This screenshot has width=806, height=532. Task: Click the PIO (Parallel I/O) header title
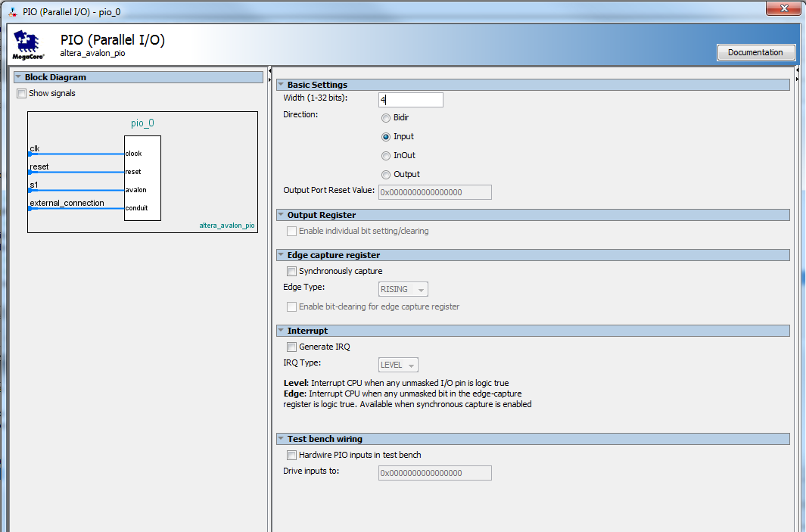113,40
